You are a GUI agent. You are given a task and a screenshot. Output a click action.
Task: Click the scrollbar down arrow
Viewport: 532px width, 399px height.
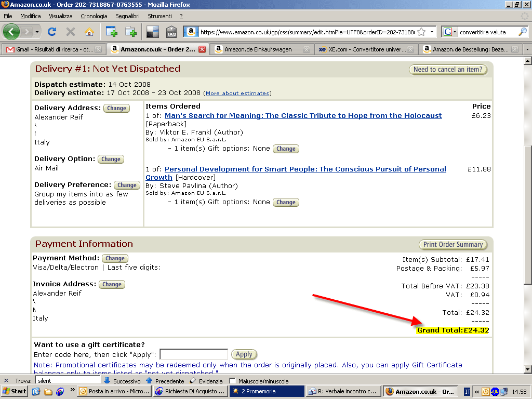coord(528,369)
